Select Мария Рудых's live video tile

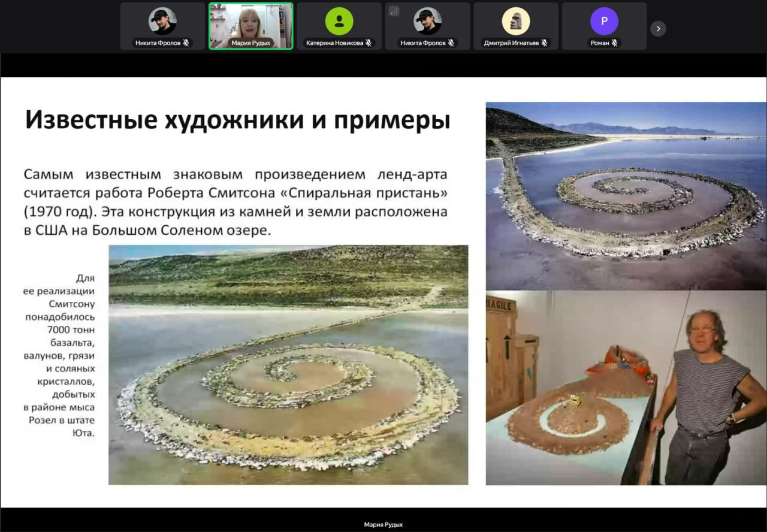tap(251, 26)
